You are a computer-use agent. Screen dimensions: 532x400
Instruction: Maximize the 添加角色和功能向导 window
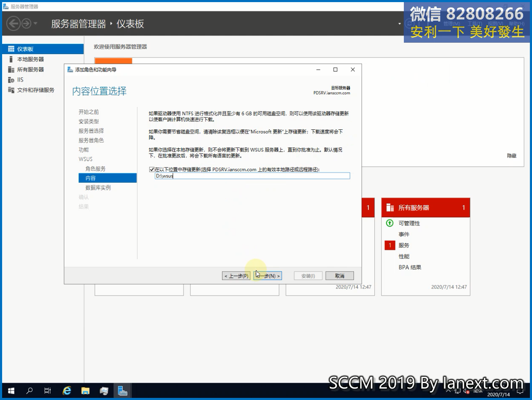click(x=335, y=70)
